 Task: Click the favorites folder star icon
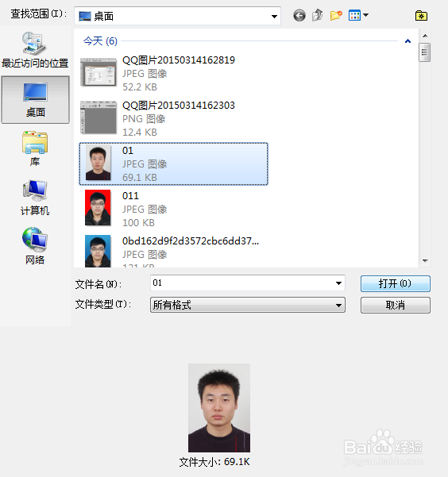[421, 16]
